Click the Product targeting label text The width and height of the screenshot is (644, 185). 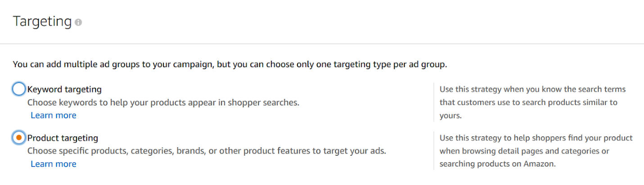click(x=63, y=138)
